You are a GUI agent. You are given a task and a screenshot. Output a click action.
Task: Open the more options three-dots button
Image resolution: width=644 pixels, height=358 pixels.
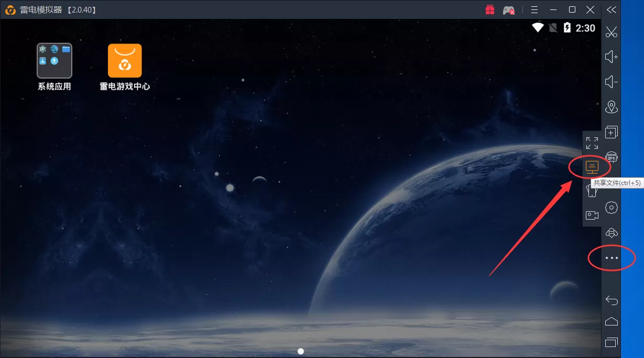click(x=612, y=258)
